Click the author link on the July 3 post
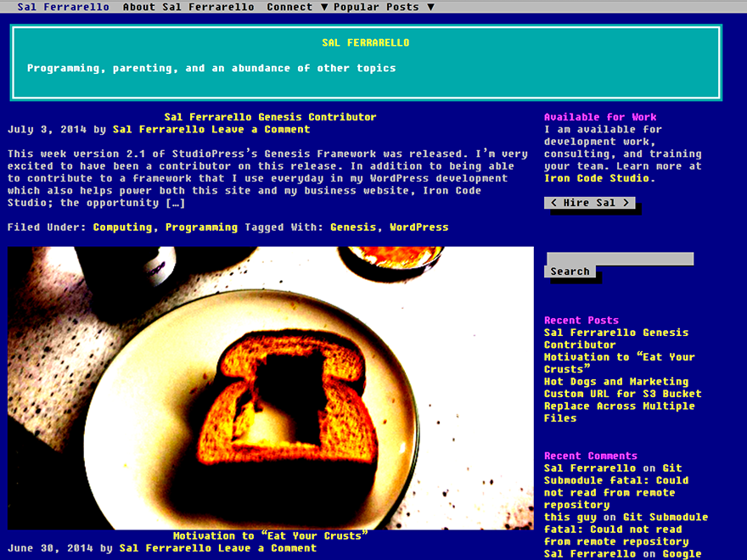747x560 pixels. 159,129
